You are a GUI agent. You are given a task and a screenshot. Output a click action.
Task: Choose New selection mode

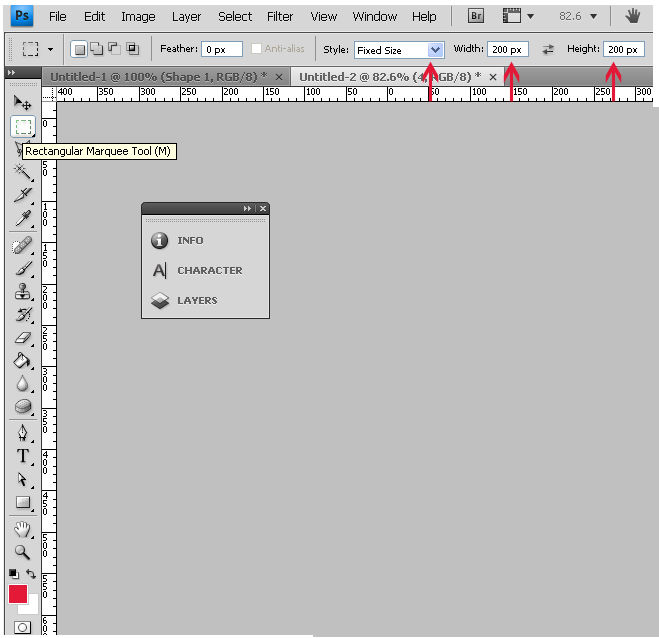(x=79, y=49)
